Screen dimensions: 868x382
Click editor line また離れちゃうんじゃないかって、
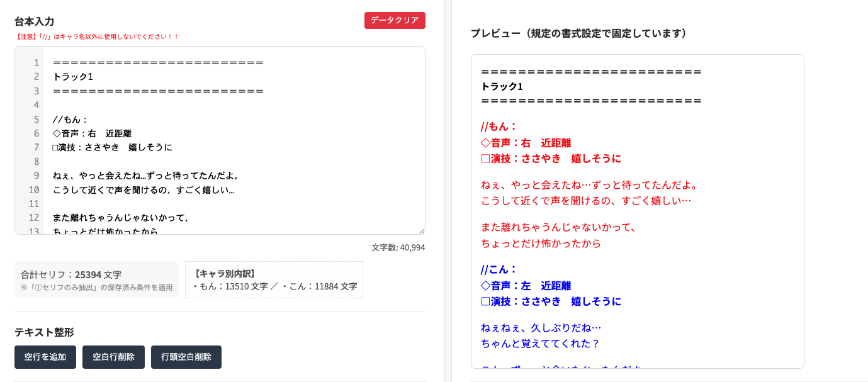121,218
